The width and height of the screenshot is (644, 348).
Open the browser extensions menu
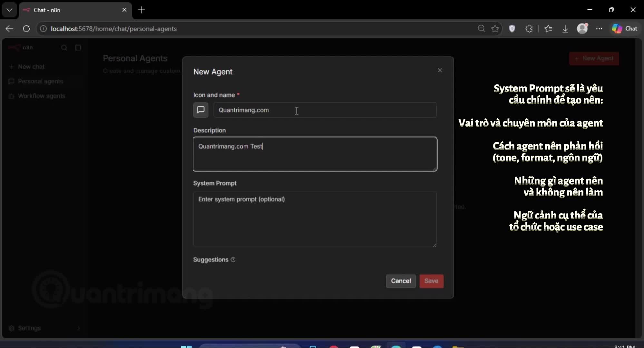point(529,29)
